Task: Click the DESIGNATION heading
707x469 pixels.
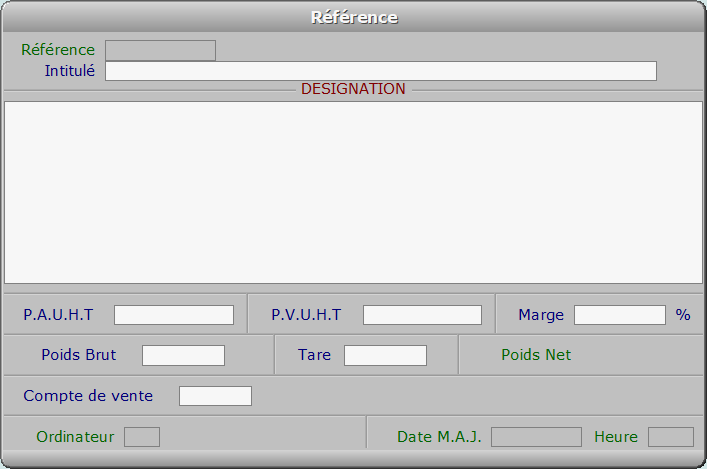Action: [353, 89]
